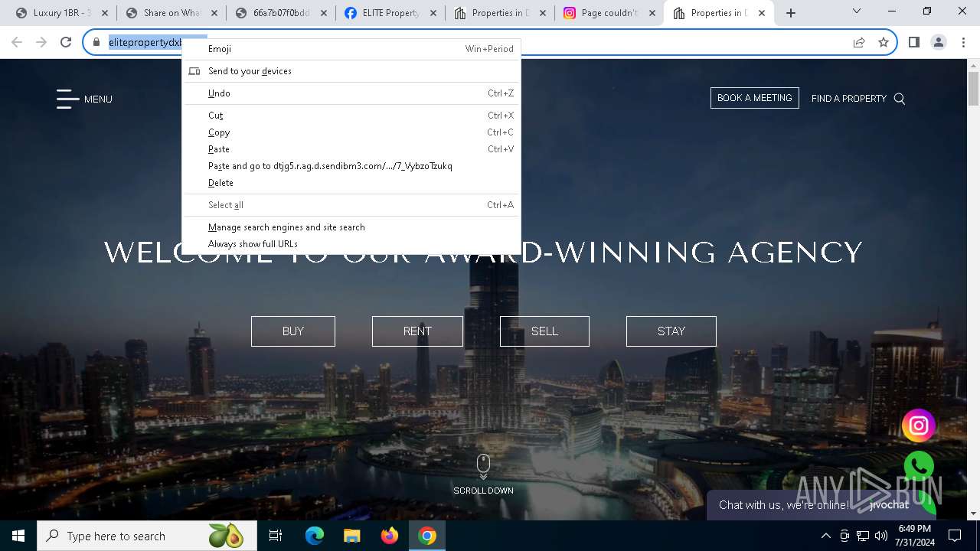Reload the page

point(66,43)
